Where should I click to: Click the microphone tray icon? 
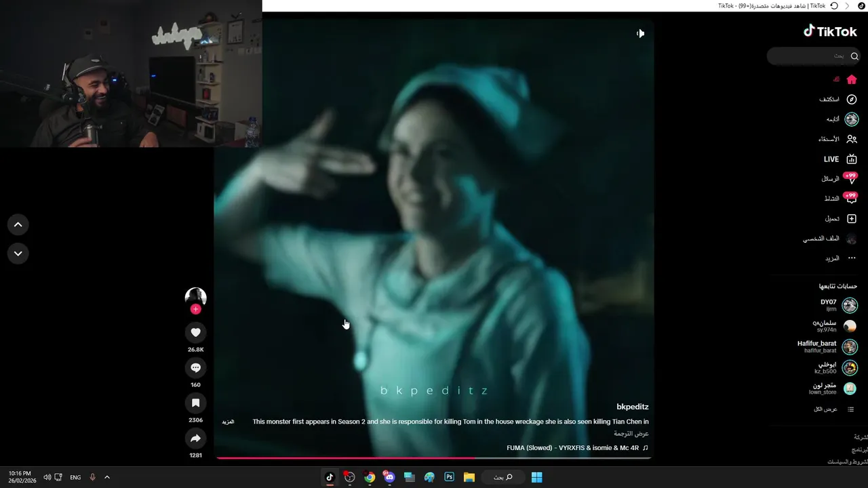(x=93, y=477)
